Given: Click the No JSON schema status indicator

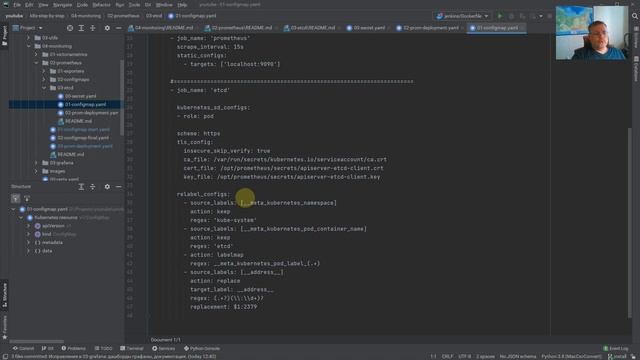Looking at the screenshot, I should [518, 356].
